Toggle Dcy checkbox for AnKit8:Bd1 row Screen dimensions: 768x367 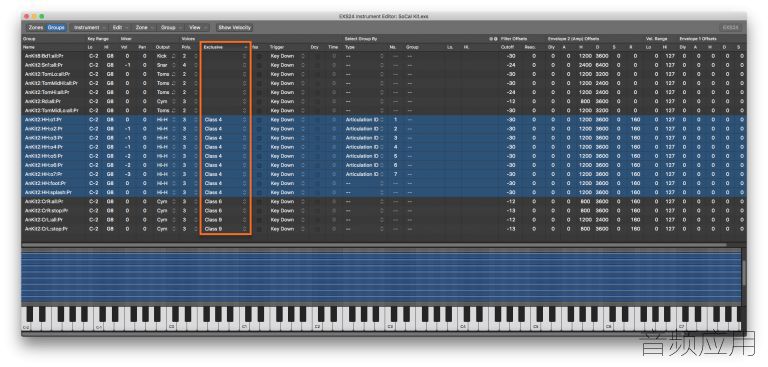[x=316, y=56]
